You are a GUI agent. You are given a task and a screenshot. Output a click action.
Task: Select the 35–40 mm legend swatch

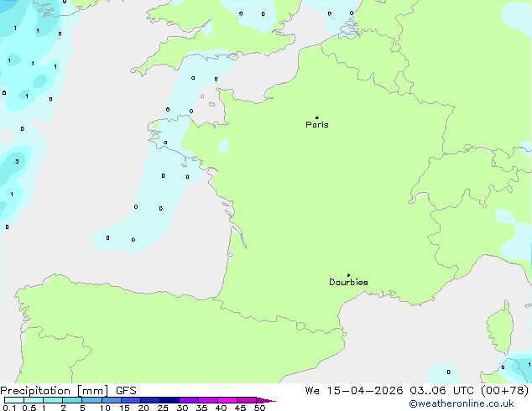click(x=207, y=400)
